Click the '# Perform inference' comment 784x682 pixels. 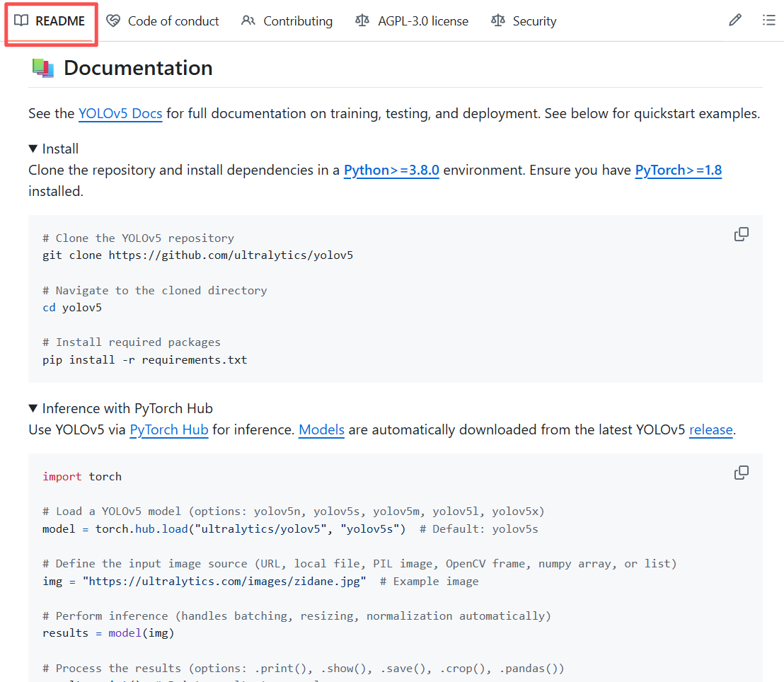click(x=297, y=615)
